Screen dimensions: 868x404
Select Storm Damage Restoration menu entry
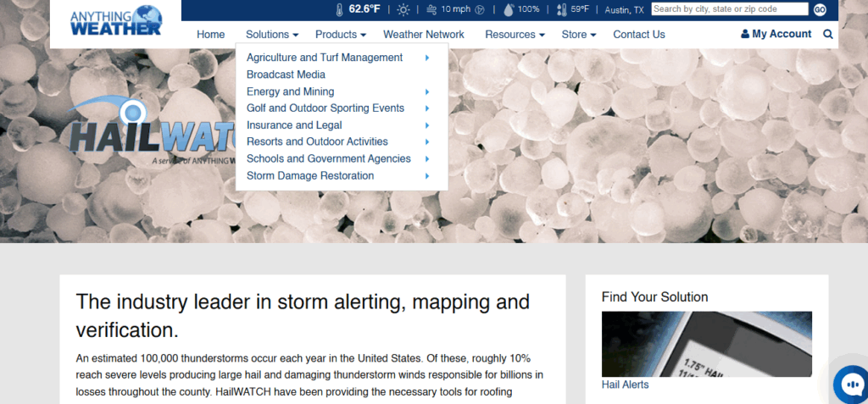tap(309, 176)
